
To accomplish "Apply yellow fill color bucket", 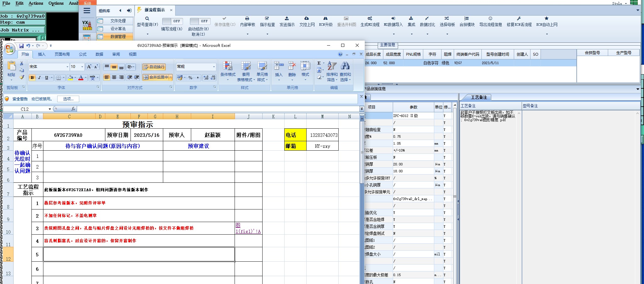I will 70,78.
